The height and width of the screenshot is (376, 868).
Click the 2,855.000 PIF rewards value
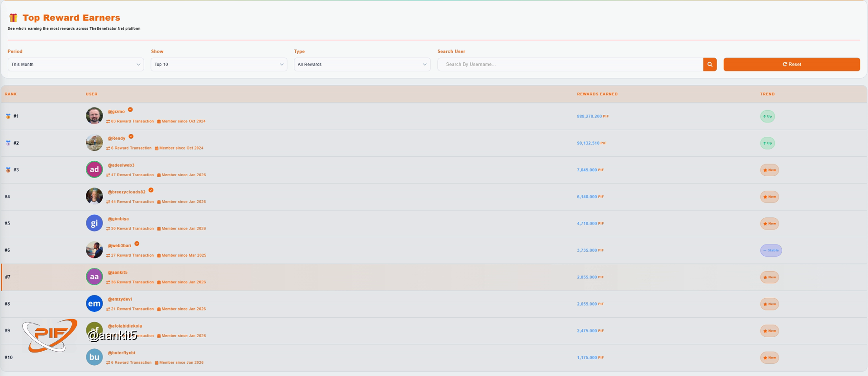point(590,277)
